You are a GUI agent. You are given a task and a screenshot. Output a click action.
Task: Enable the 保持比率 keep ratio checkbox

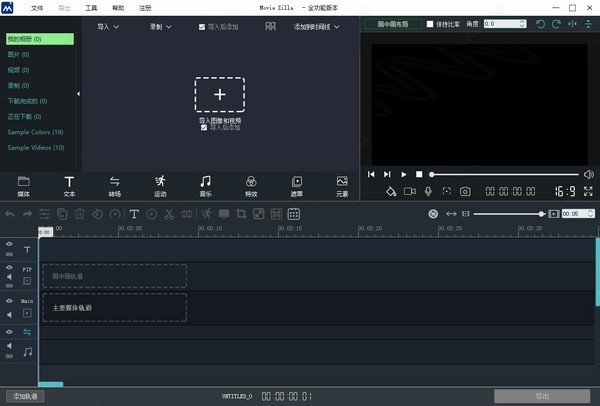pos(431,23)
